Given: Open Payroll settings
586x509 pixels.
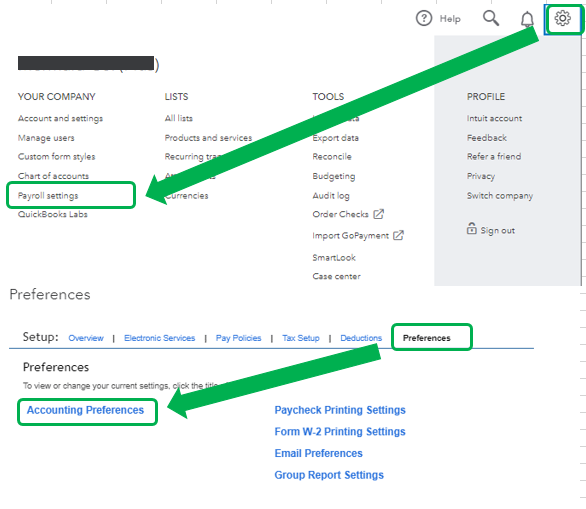Looking at the screenshot, I should click(x=48, y=195).
